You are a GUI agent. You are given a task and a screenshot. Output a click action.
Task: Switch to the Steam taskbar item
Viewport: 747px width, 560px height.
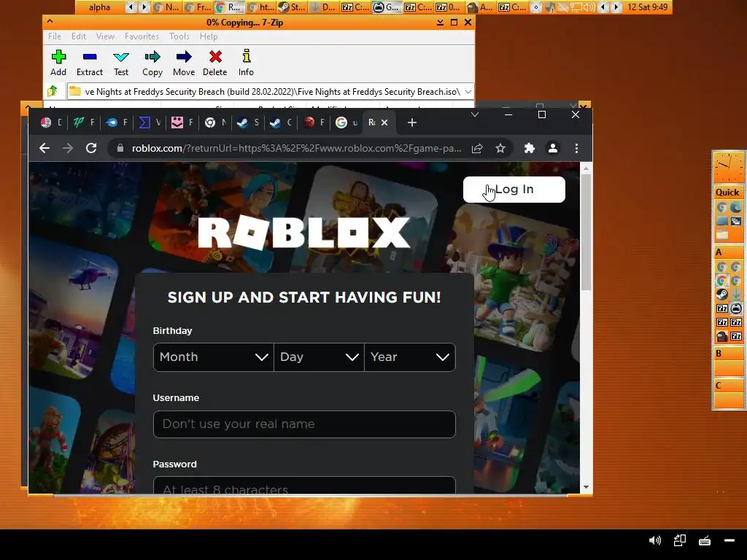pos(292,7)
